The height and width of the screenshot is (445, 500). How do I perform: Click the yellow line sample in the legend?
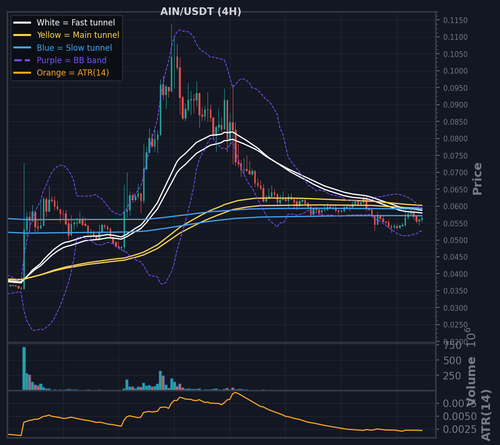(22, 35)
